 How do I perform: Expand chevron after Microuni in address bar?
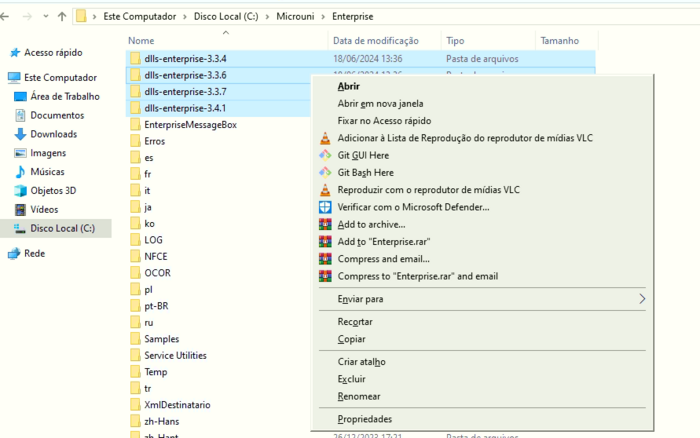[x=323, y=17]
